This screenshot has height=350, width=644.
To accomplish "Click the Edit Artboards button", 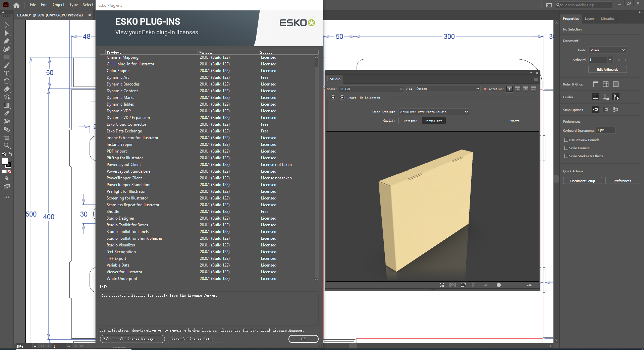I will point(607,69).
